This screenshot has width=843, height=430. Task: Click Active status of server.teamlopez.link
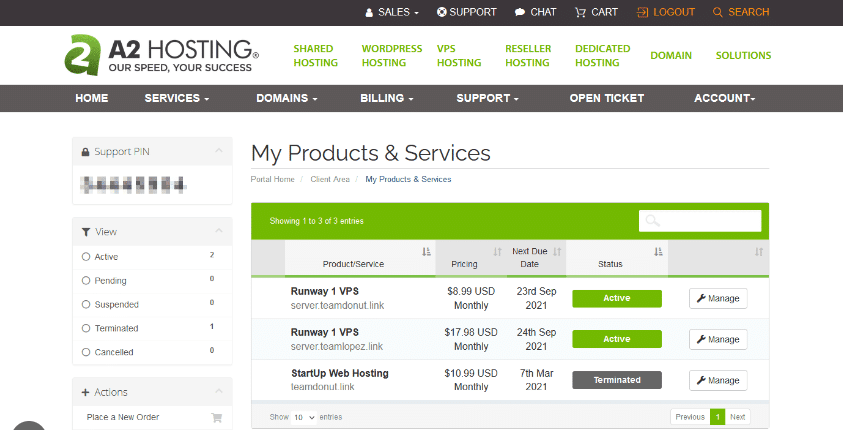pyautogui.click(x=617, y=339)
